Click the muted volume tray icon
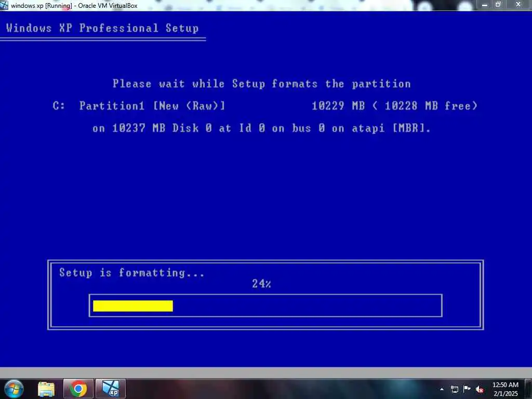Viewport: 532px width, 399px height. pos(480,389)
